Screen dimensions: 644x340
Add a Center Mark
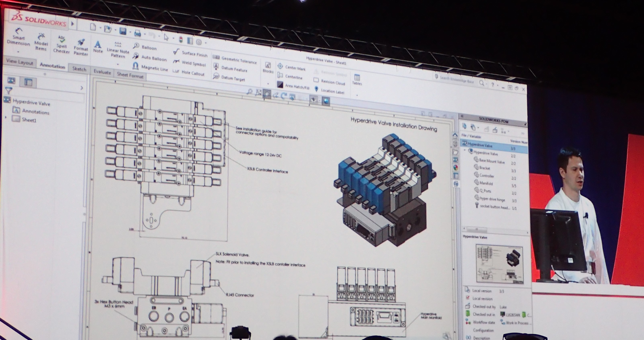(x=292, y=67)
